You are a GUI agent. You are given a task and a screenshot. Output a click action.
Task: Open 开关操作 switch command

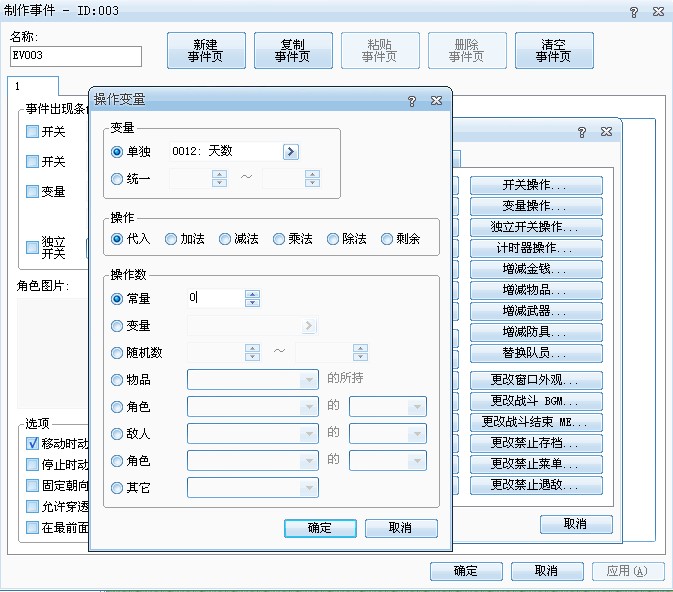pos(536,185)
